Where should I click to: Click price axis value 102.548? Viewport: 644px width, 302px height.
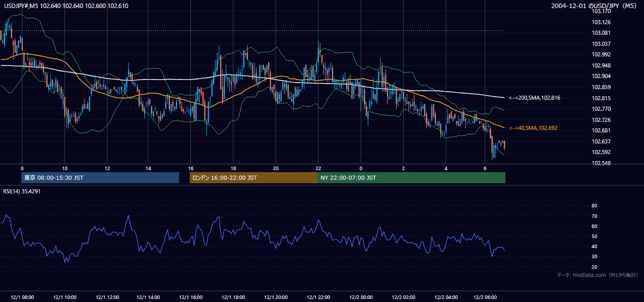pyautogui.click(x=601, y=163)
